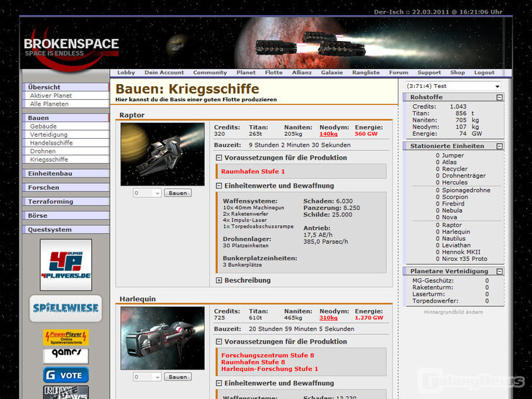Screen dimensions: 532x399
Task: Open the Flotte menu
Action: (x=274, y=73)
